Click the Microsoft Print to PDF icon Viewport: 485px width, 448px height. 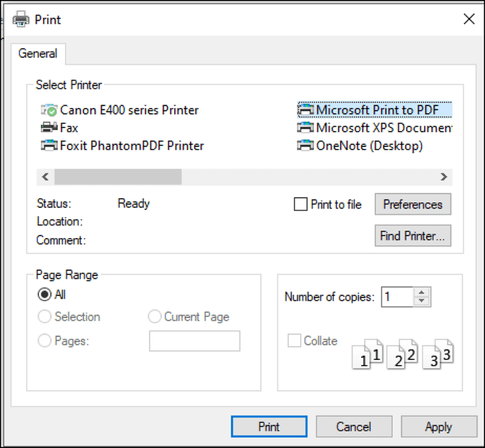coord(306,110)
